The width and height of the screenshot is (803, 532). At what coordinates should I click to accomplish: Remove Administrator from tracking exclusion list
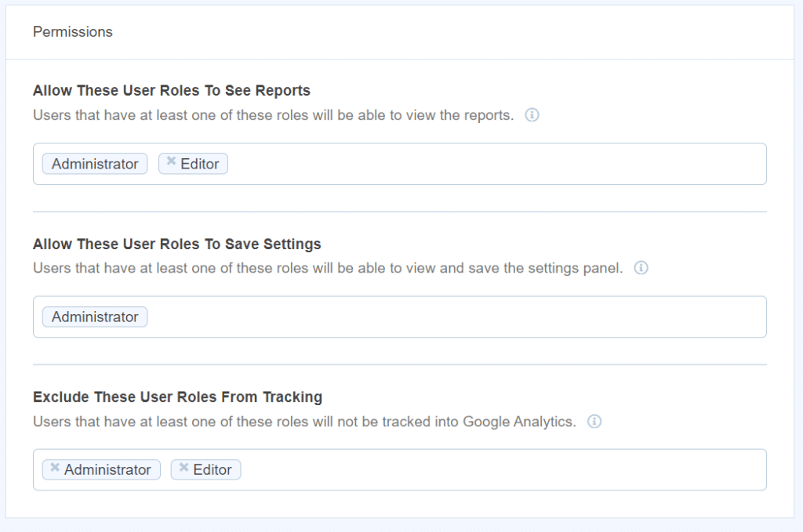55,469
